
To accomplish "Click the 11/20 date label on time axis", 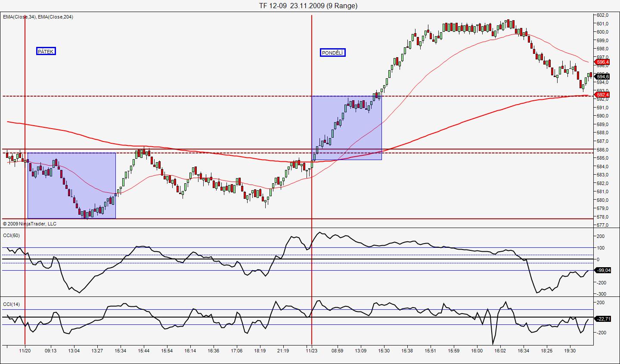I will coord(25,351).
